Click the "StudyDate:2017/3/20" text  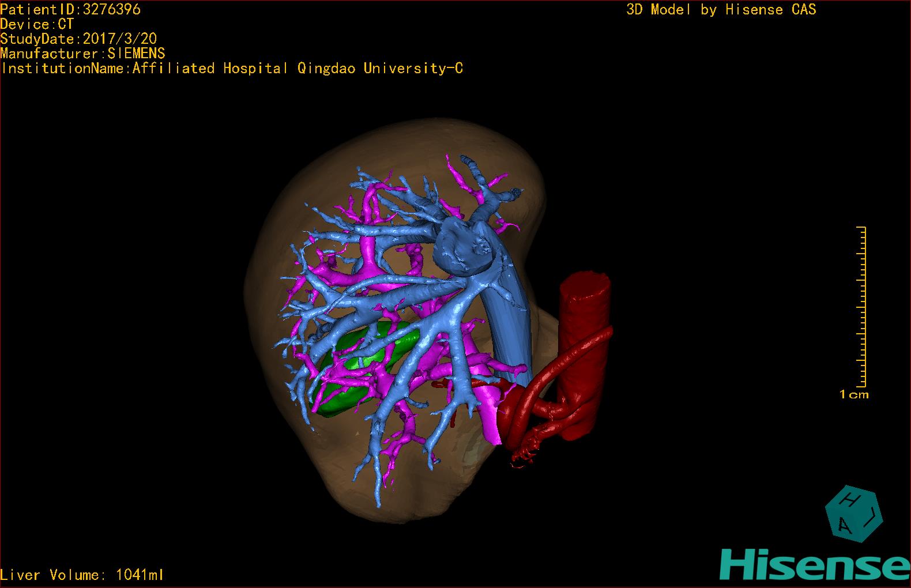tap(78, 39)
